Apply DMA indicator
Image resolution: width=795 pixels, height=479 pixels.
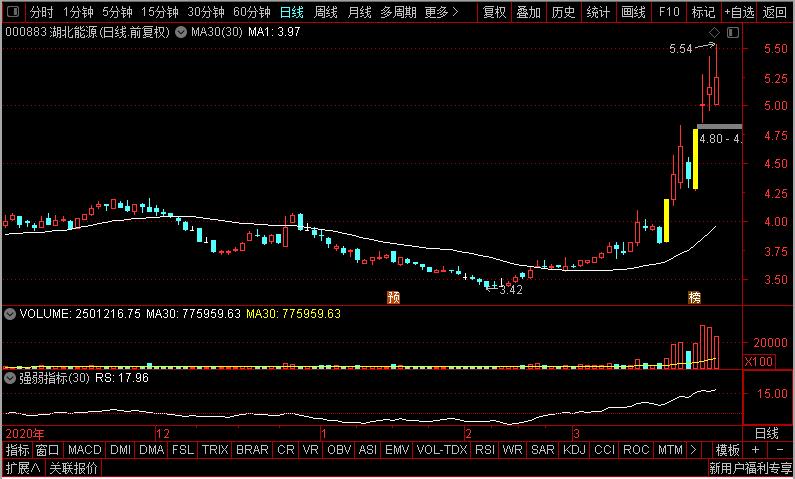point(152,450)
